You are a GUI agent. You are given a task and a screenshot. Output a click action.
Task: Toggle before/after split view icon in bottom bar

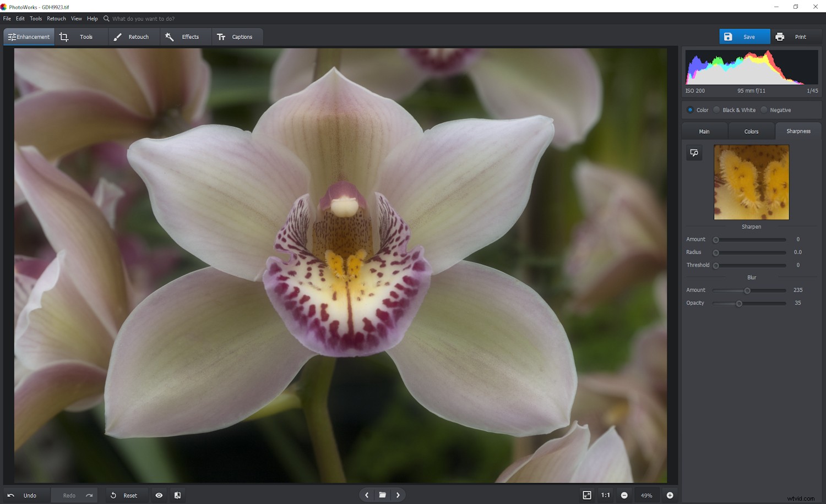click(x=177, y=495)
